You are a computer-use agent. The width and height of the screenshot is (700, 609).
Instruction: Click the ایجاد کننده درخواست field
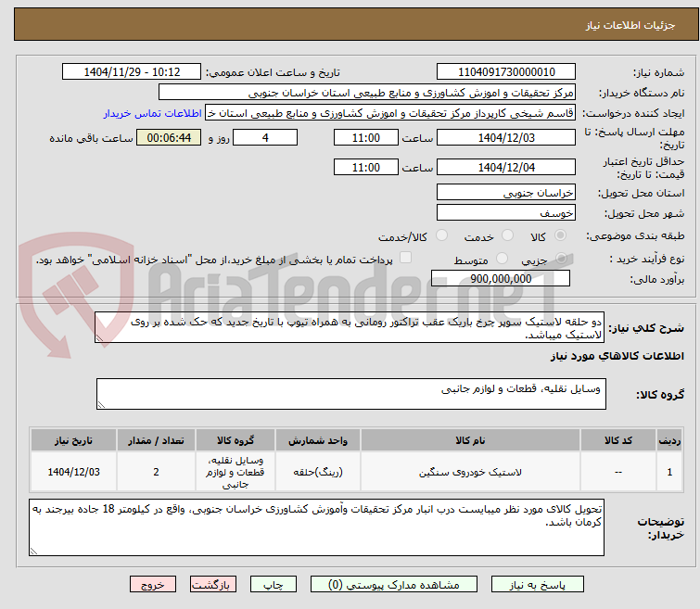click(390, 113)
